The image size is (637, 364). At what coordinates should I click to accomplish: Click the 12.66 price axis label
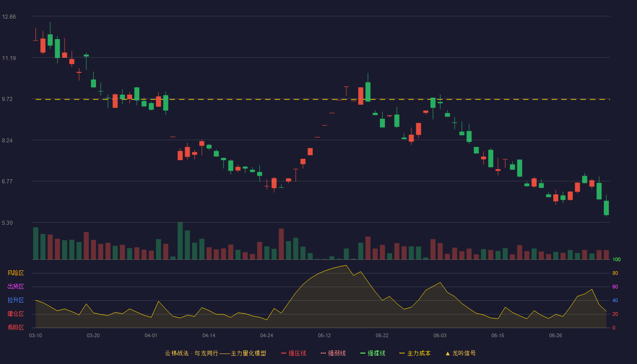(9, 17)
